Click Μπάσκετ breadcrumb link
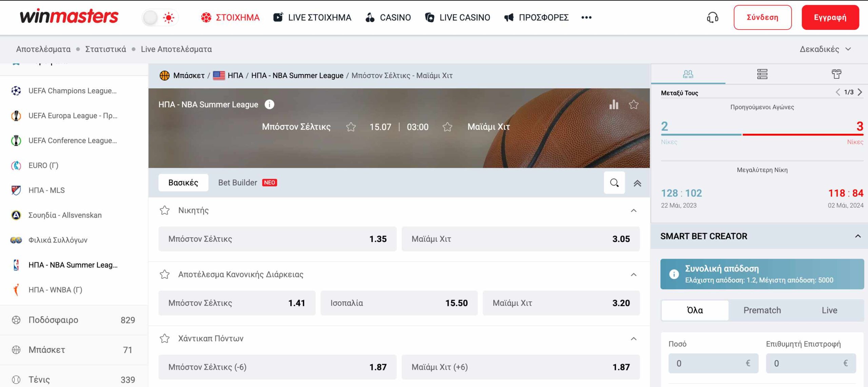 [x=189, y=75]
